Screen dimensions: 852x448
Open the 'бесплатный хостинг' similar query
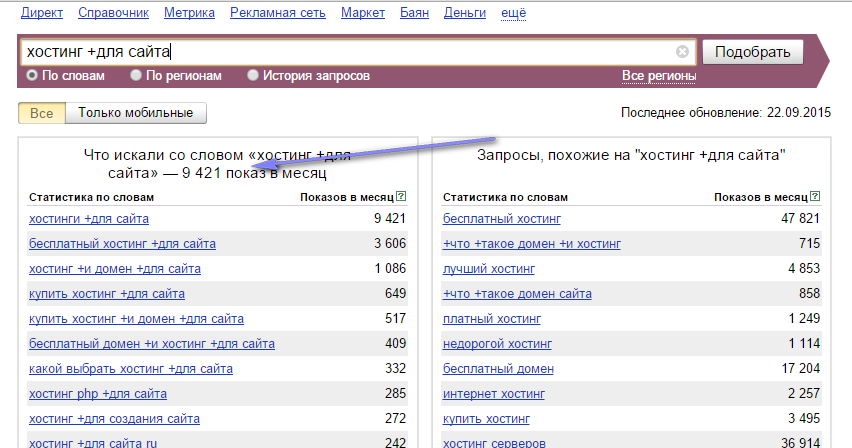click(502, 219)
